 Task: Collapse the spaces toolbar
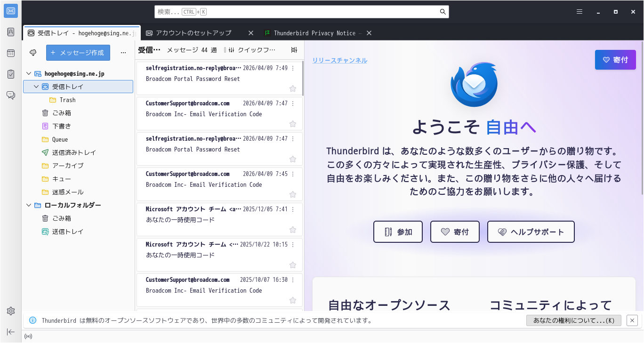[11, 332]
